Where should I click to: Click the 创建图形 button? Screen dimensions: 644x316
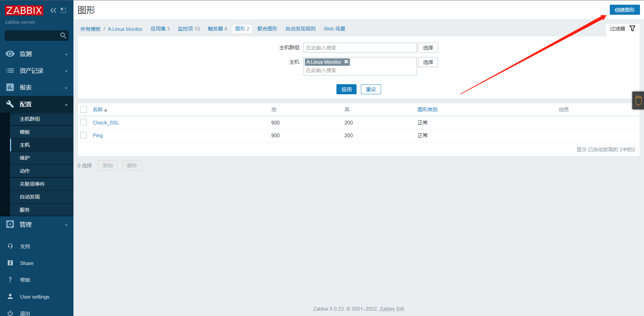pyautogui.click(x=625, y=10)
